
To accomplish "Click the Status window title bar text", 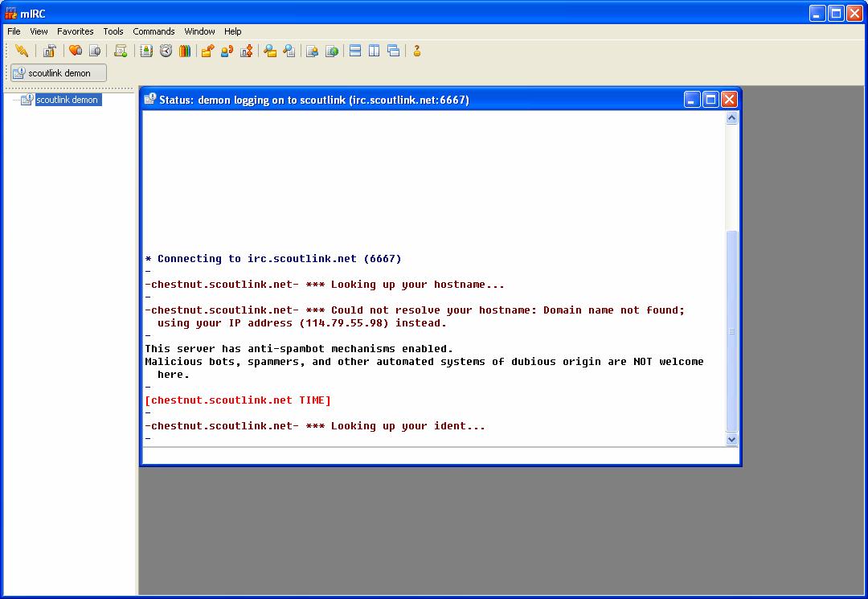I will tap(314, 101).
